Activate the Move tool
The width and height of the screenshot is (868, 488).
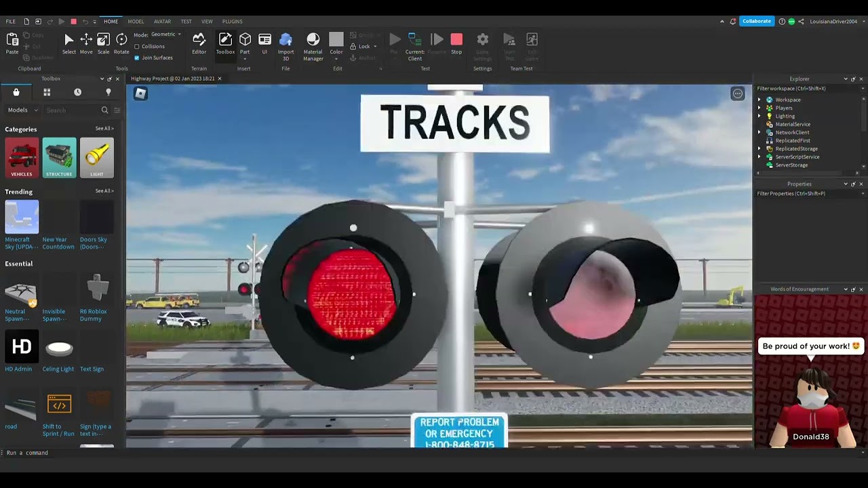tap(86, 44)
